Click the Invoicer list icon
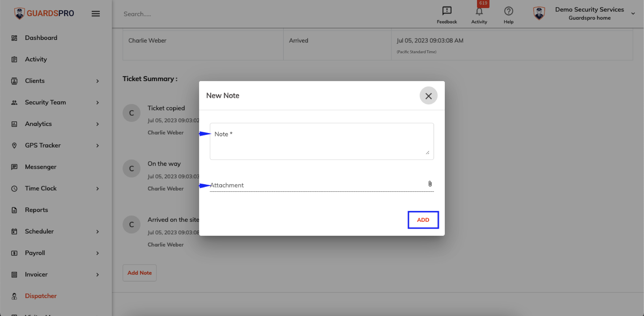Viewport: 644px width, 316px height. 14,275
